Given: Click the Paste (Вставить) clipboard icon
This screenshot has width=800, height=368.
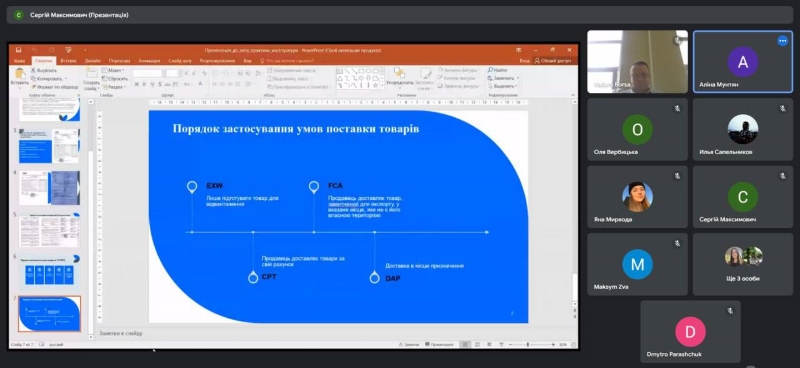Looking at the screenshot, I should 20,73.
